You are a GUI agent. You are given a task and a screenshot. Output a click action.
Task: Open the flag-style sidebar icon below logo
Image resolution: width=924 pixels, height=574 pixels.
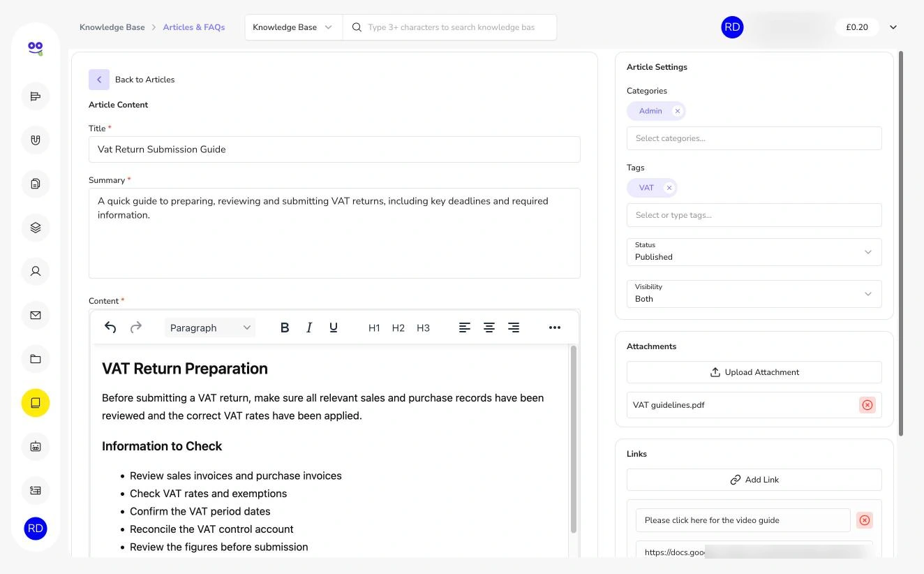coord(36,96)
